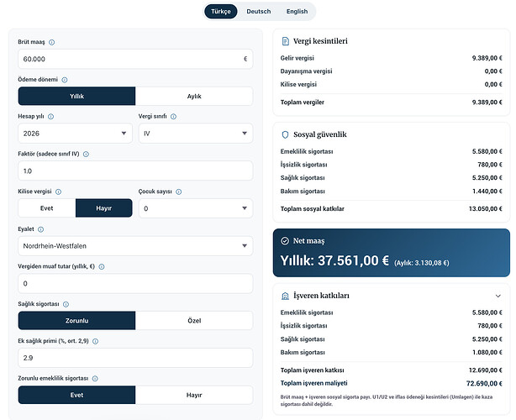Screen dimensions: 516x420
Task: Select Yıllık payment period
Action: coord(76,97)
